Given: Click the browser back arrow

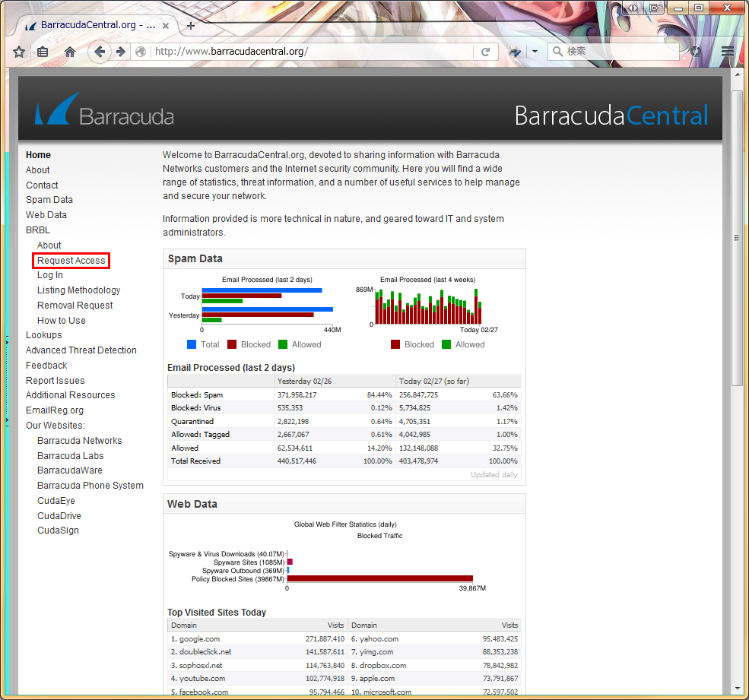Looking at the screenshot, I should (x=99, y=52).
